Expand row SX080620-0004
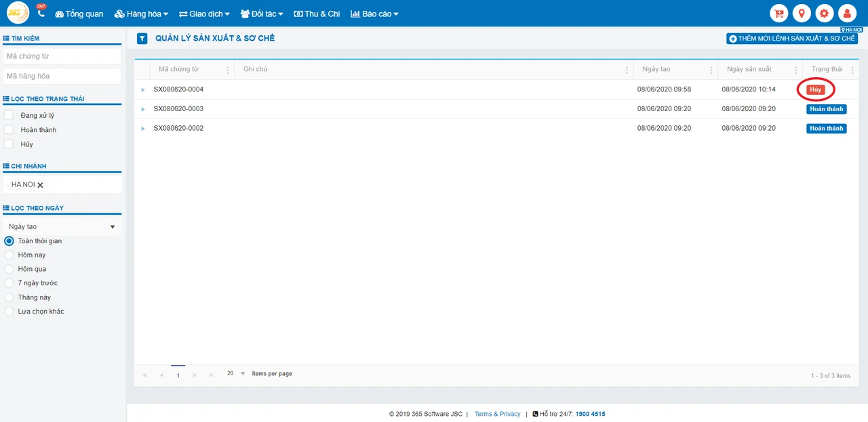868x422 pixels. [x=143, y=89]
